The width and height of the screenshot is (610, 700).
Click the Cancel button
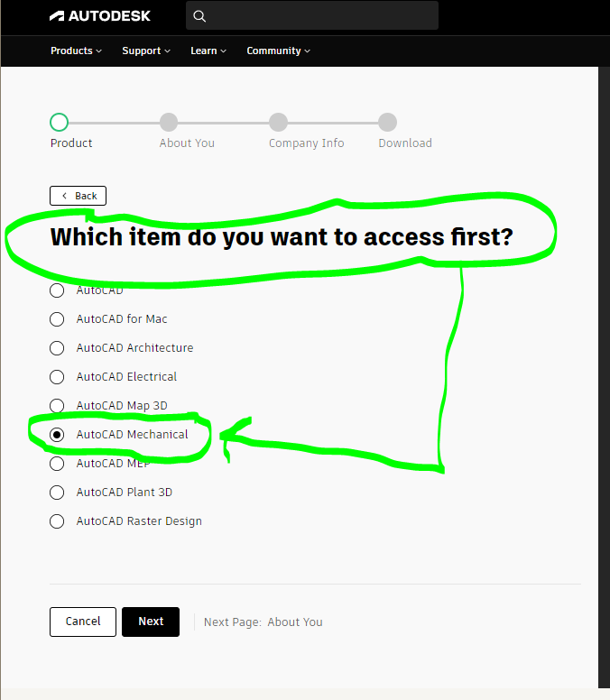[x=83, y=622]
